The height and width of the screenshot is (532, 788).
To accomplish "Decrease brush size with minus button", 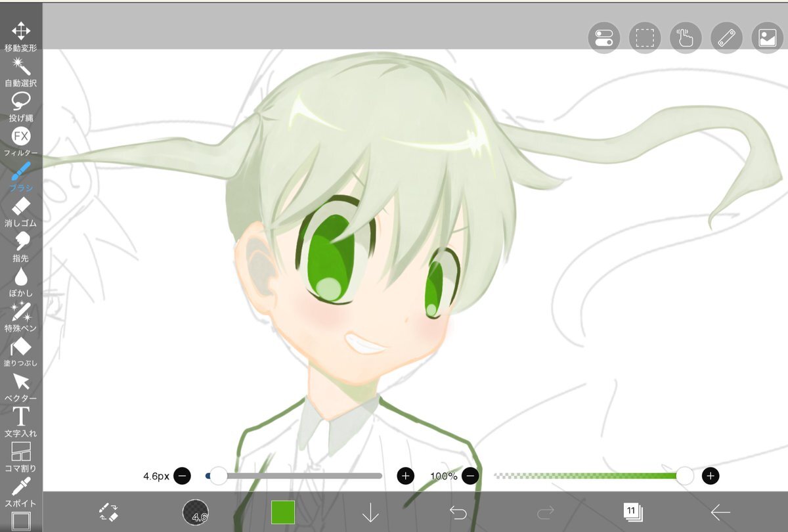I will pyautogui.click(x=183, y=476).
